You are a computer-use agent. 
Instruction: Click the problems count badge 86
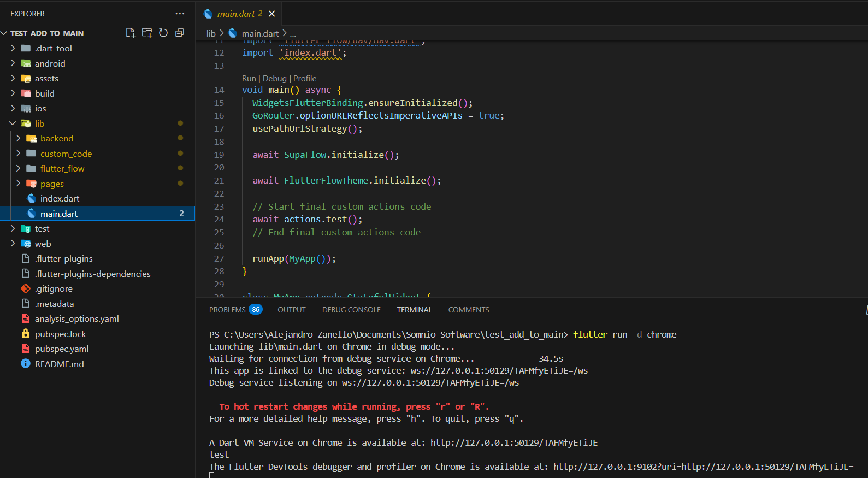pyautogui.click(x=256, y=309)
